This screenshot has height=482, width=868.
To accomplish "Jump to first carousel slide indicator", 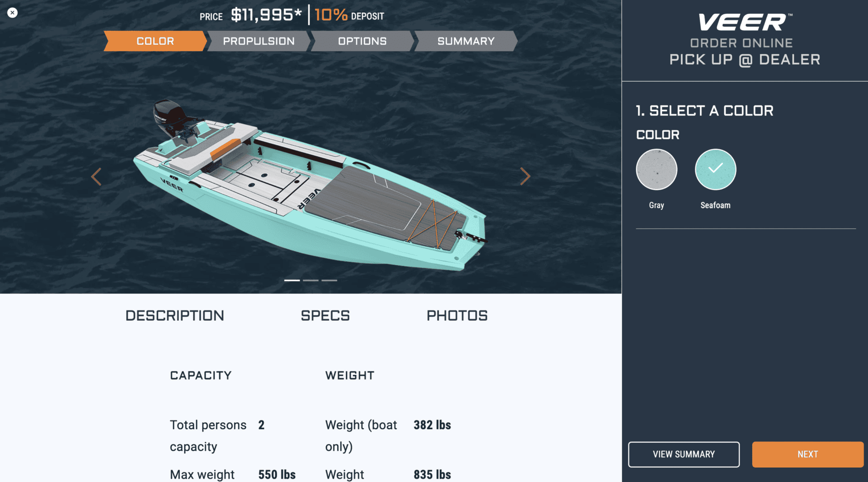I will [292, 281].
